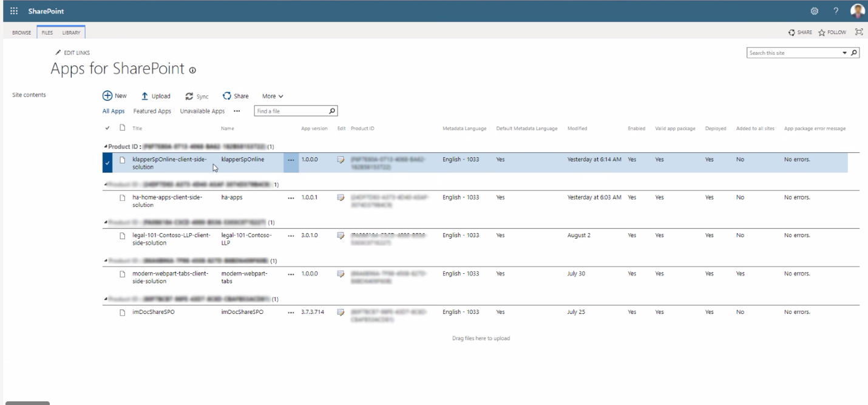Open more views ellipsis after Unavailable Apps

pyautogui.click(x=237, y=111)
